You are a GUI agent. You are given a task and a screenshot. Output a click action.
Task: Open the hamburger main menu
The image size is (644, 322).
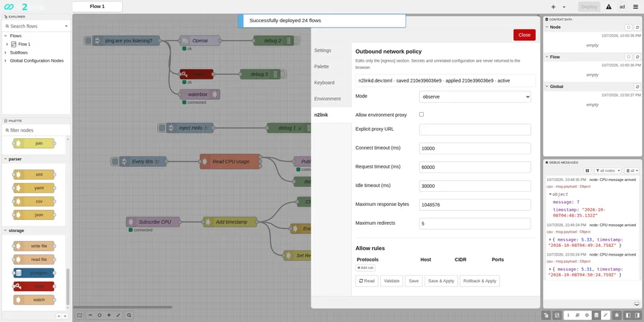click(x=636, y=7)
